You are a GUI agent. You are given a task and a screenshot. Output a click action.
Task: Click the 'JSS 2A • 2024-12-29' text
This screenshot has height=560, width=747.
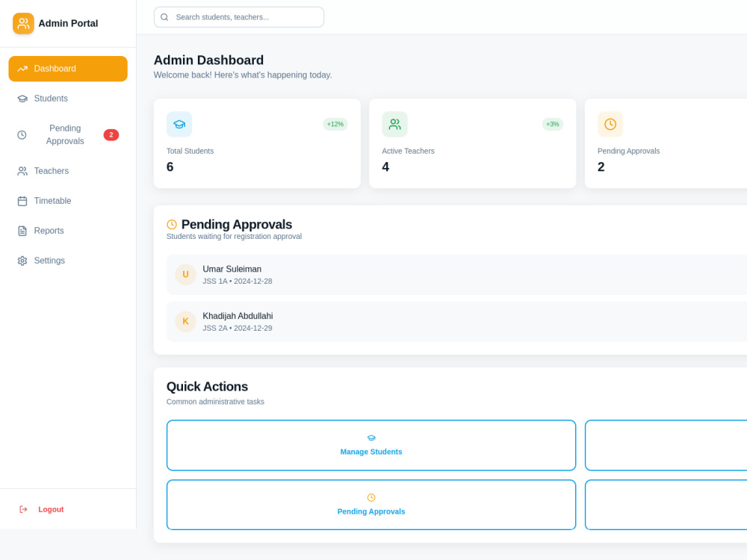tap(238, 328)
